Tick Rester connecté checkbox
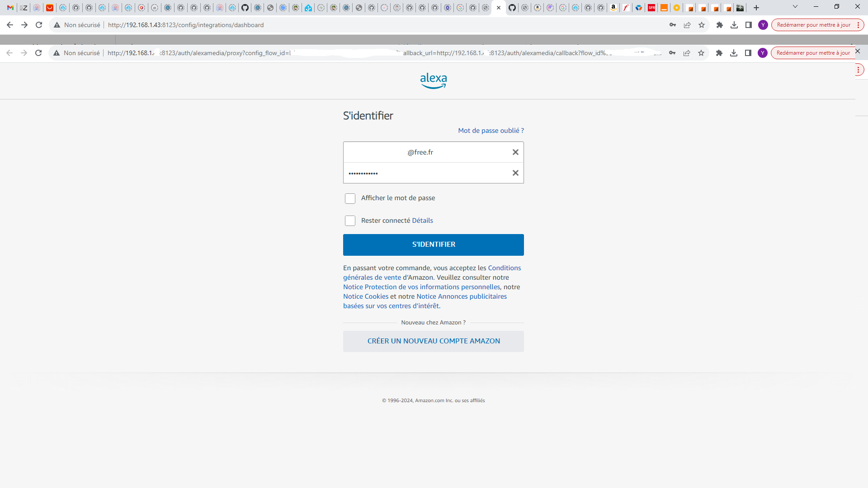This screenshot has height=488, width=868. (350, 221)
